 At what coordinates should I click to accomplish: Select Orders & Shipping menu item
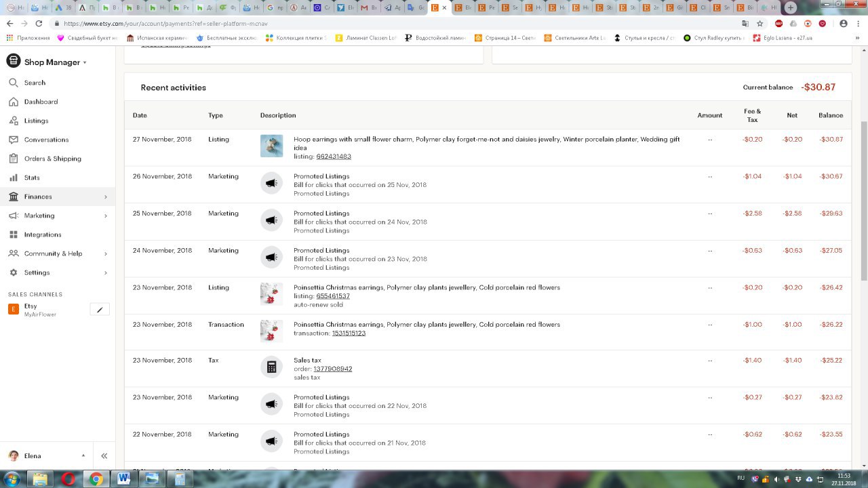point(52,159)
